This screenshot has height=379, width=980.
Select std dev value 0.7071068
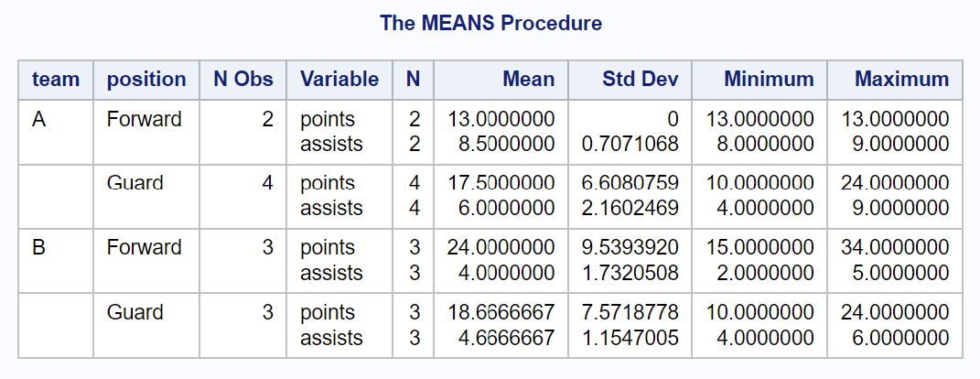click(x=630, y=144)
